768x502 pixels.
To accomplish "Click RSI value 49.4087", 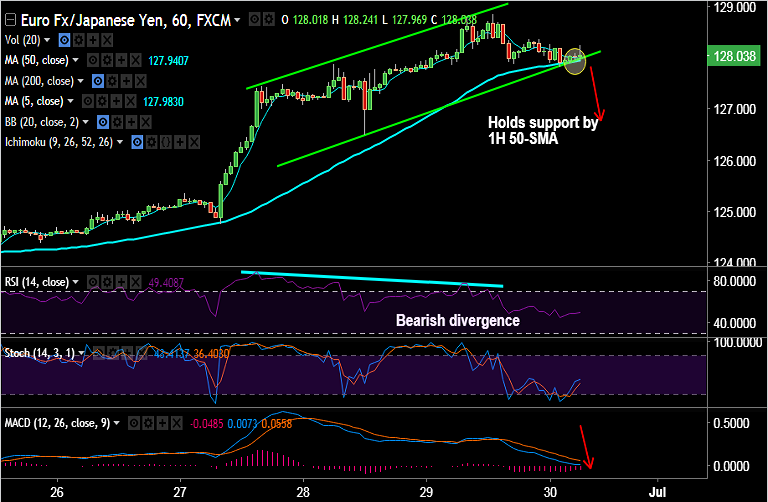I will [x=166, y=283].
